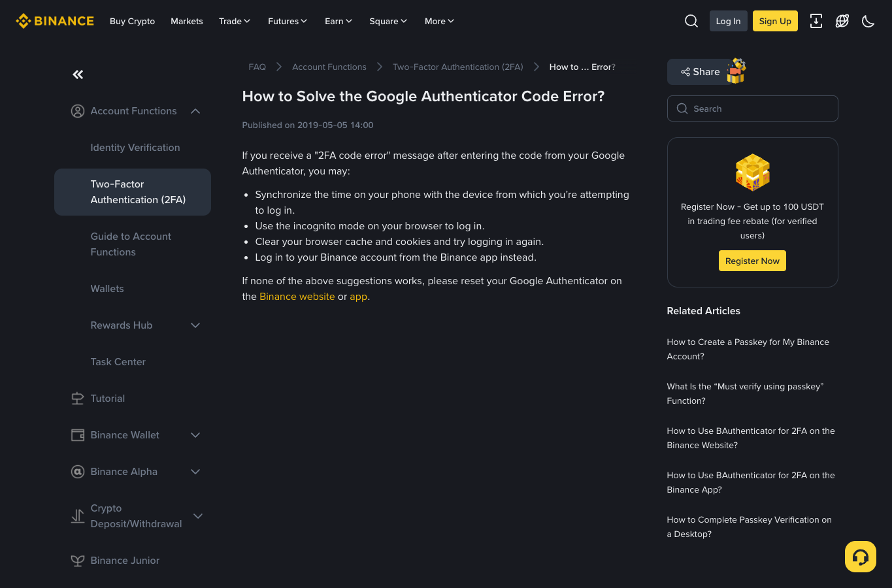Select Identity Verification in sidebar
This screenshot has height=588, width=892.
[x=135, y=148]
